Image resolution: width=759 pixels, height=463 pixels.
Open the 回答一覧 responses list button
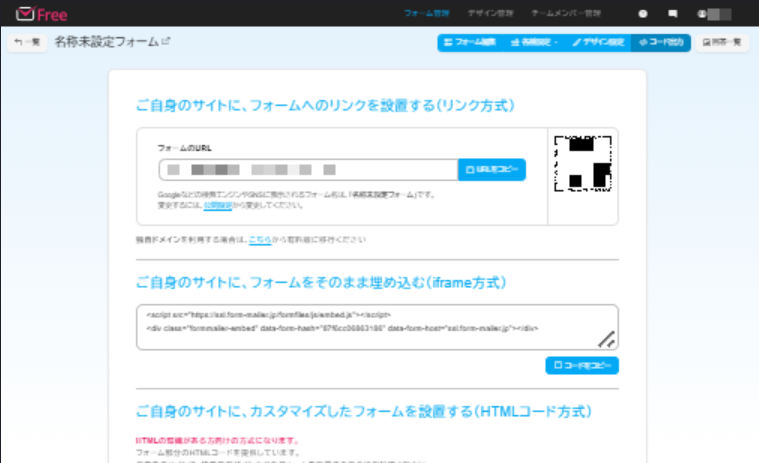pos(721,43)
